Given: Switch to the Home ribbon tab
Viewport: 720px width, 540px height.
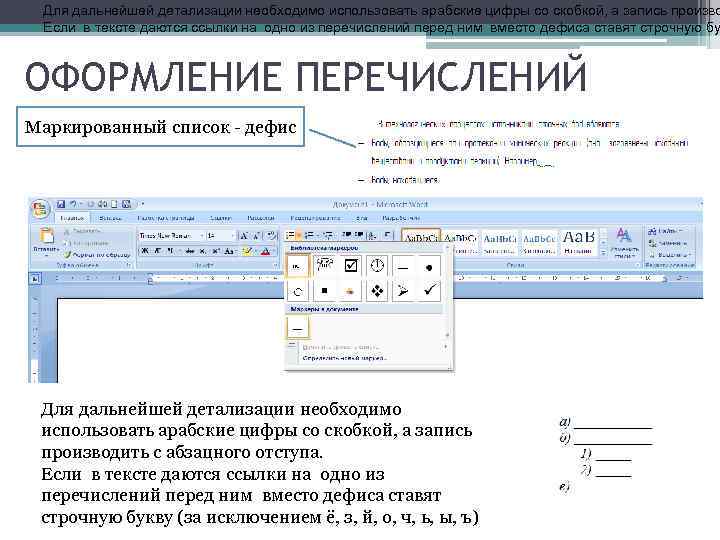Looking at the screenshot, I should [x=72, y=218].
